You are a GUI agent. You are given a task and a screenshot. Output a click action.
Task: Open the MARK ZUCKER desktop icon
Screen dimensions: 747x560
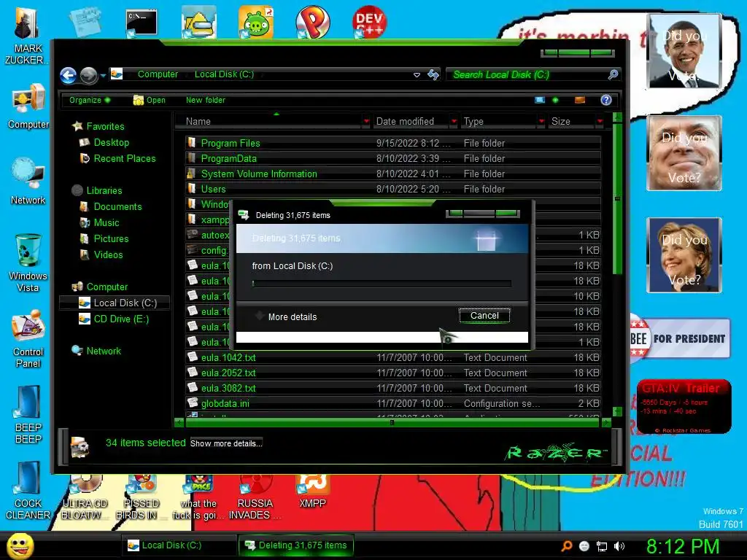coord(26,36)
